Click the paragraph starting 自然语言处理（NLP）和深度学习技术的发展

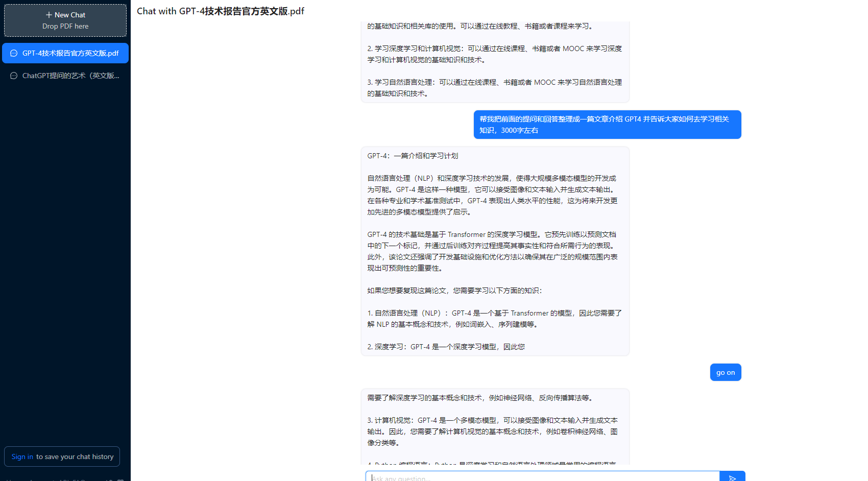coord(493,195)
